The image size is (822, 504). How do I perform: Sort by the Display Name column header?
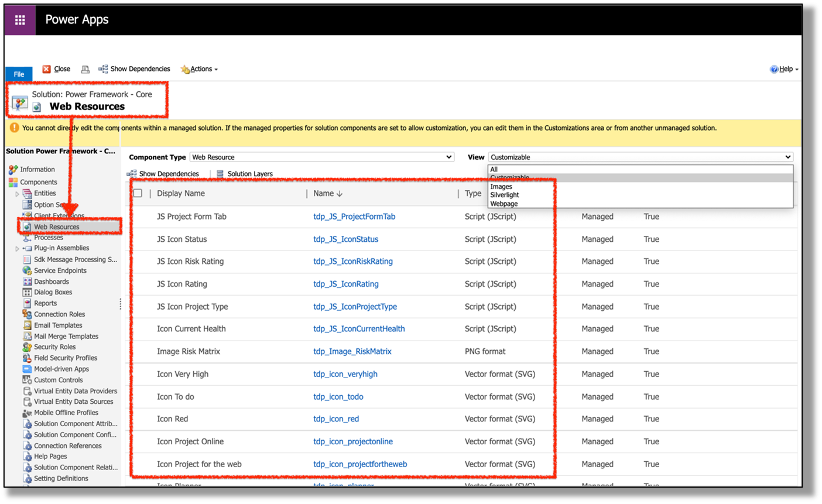tap(181, 193)
